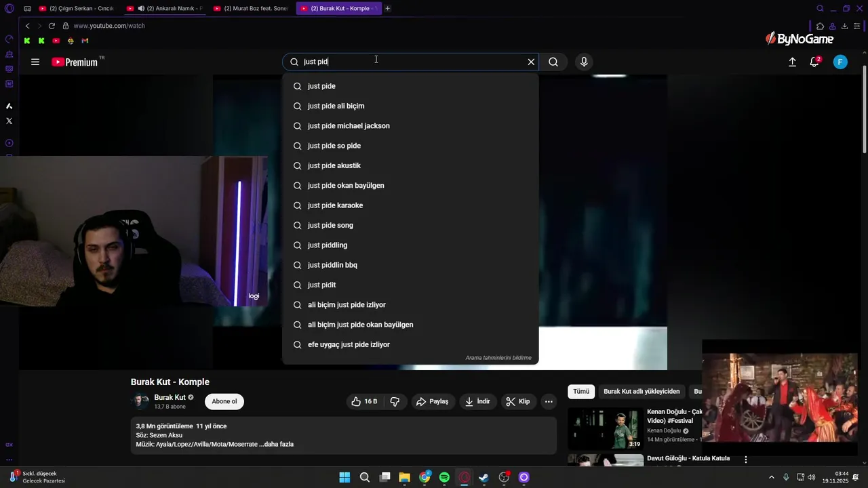Open the browser easy setup sliders icon
868x488 pixels.
(857, 26)
